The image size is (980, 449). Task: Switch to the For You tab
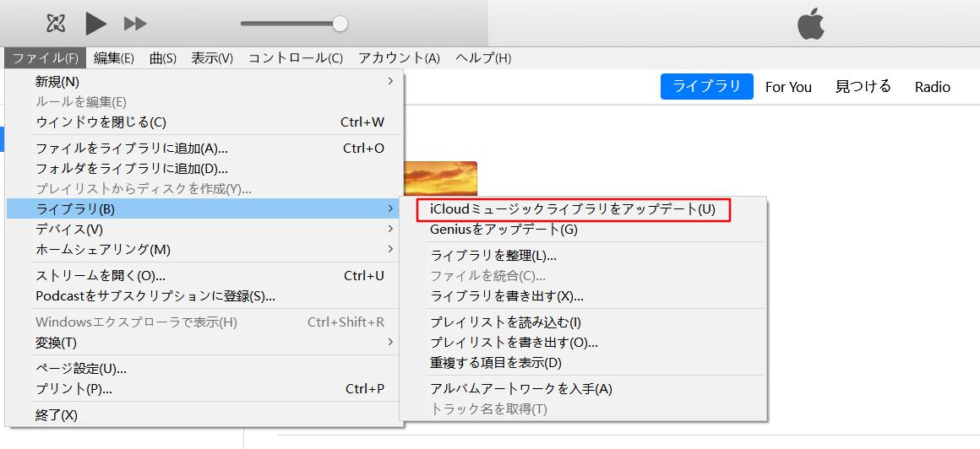[788, 87]
